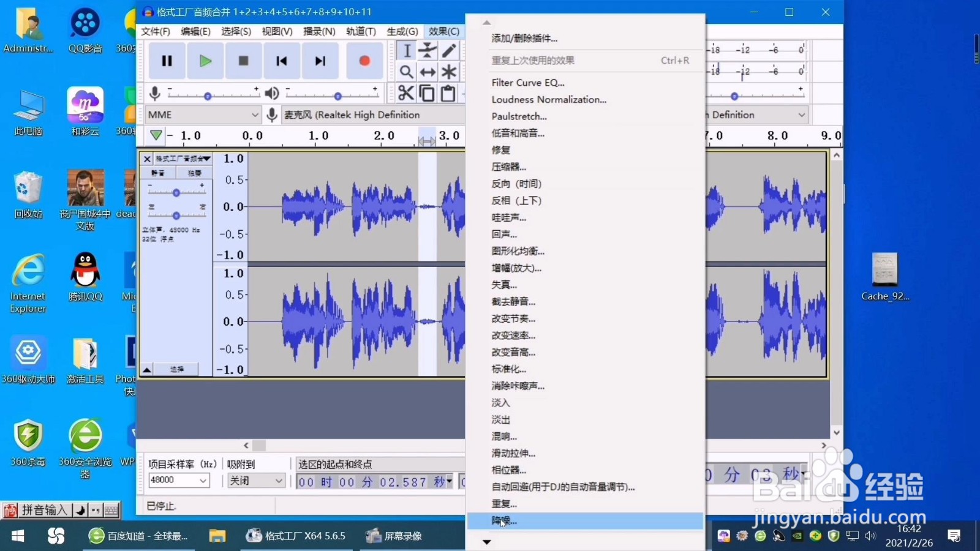Open the microphone recording device dropdown
The width and height of the screenshot is (980, 551).
coord(374,114)
